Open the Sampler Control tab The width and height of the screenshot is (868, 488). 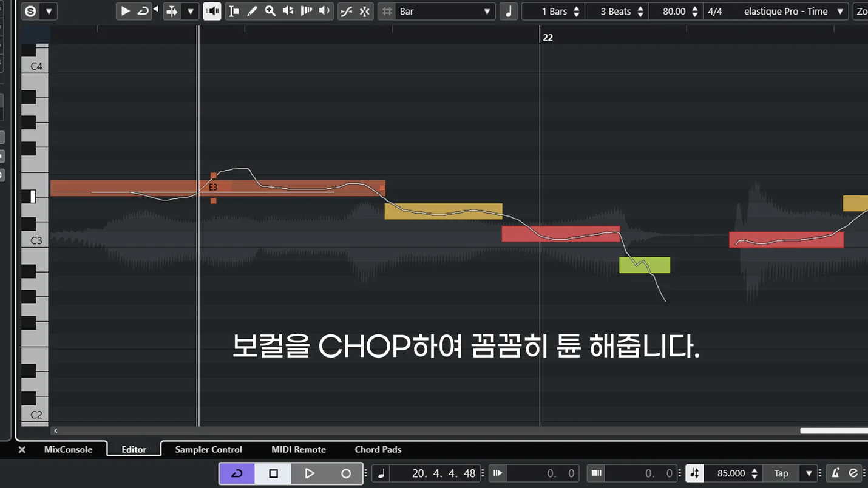208,450
